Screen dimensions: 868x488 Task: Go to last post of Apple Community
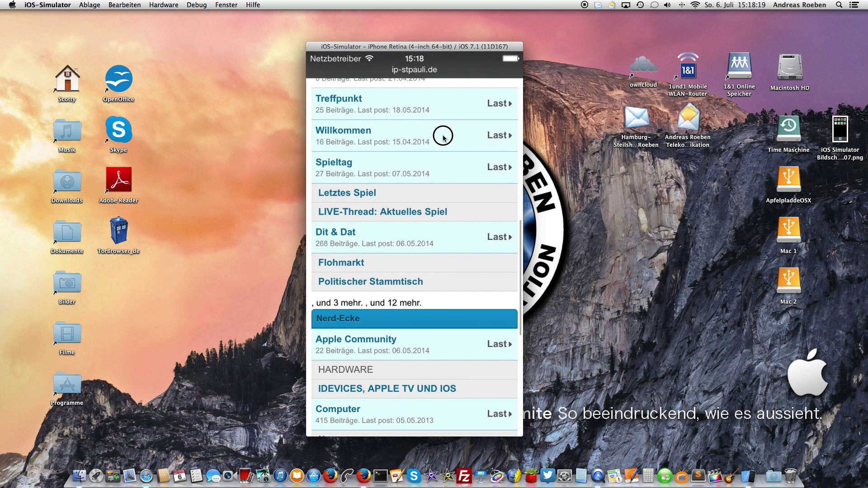point(499,344)
